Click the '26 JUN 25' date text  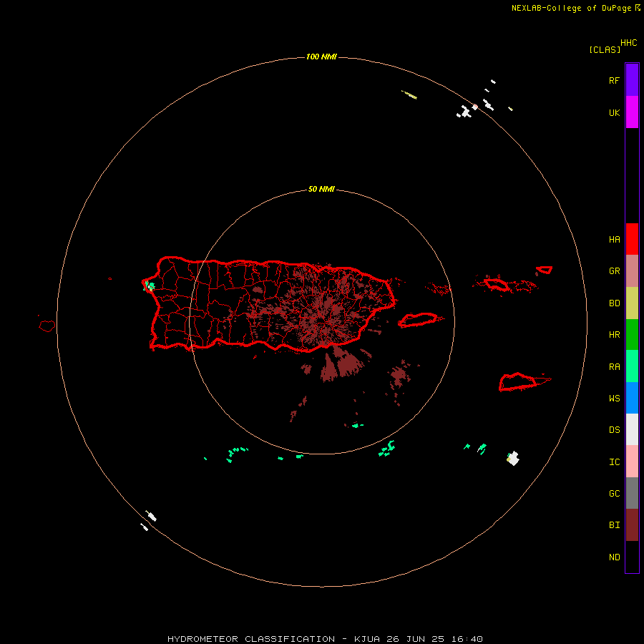[415, 639]
